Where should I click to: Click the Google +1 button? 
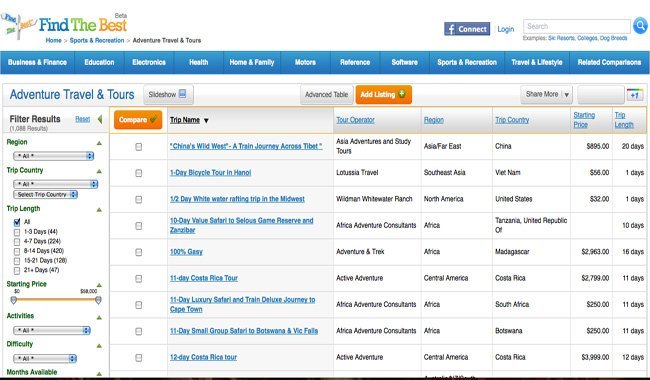click(635, 95)
